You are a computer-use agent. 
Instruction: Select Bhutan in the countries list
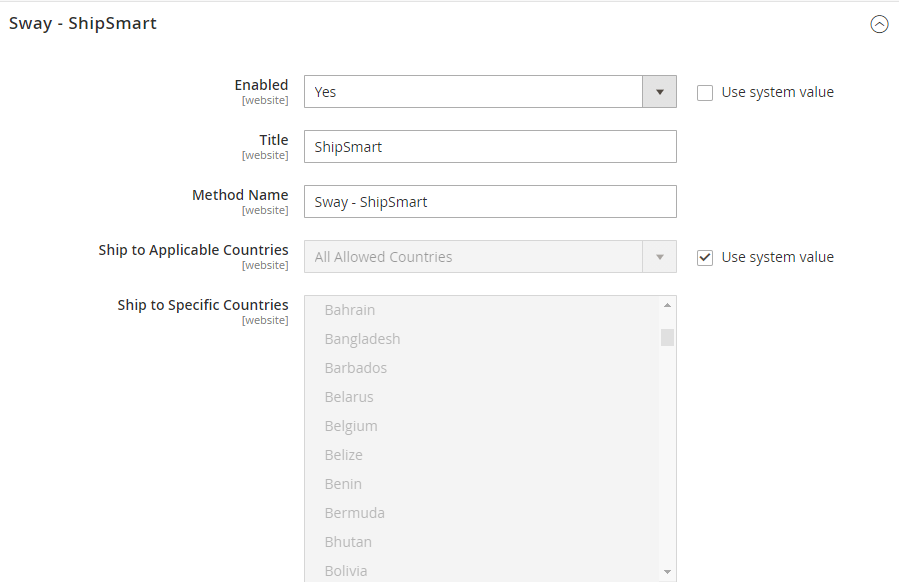click(x=348, y=542)
